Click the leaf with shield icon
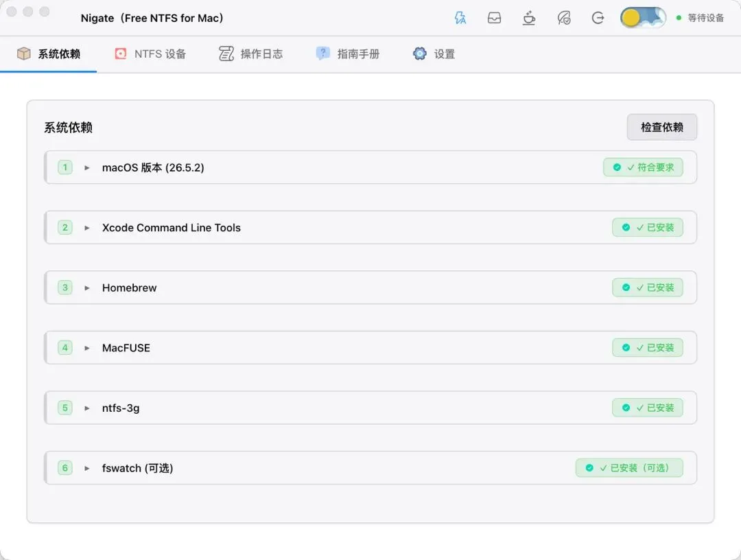741x560 pixels. [564, 18]
